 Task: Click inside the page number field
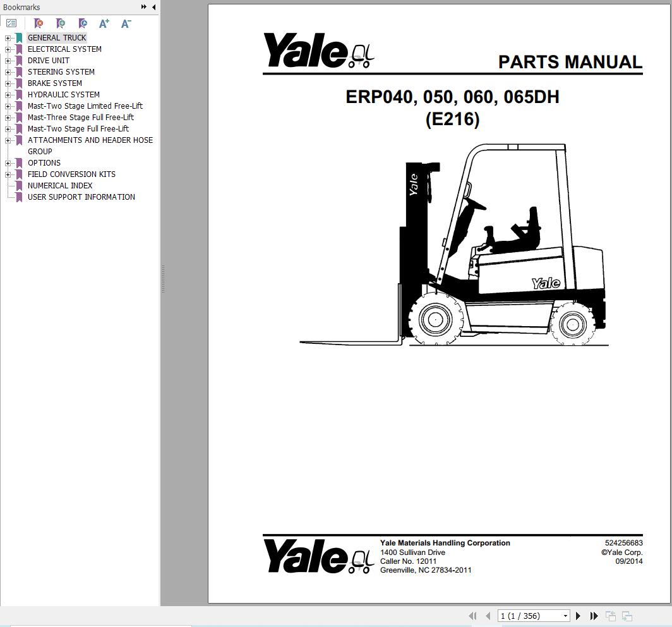[x=524, y=615]
